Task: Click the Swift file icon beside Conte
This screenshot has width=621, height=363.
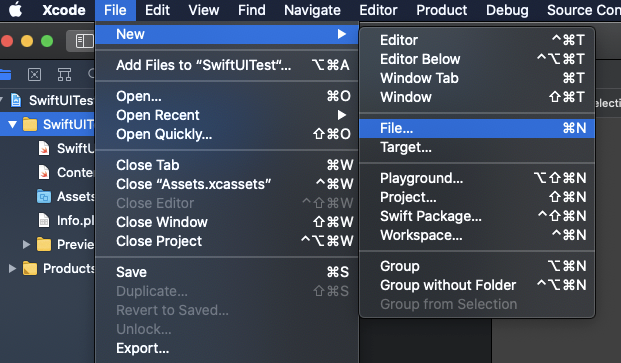Action: tap(44, 172)
